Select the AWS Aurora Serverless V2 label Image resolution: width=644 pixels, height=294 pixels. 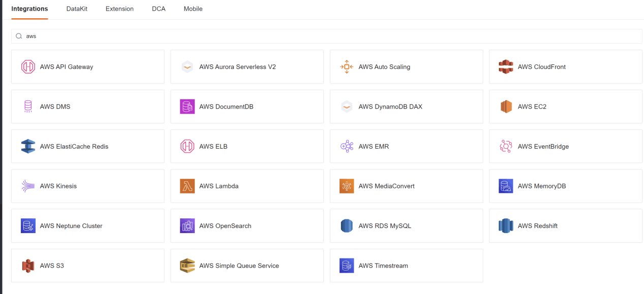pos(237,67)
